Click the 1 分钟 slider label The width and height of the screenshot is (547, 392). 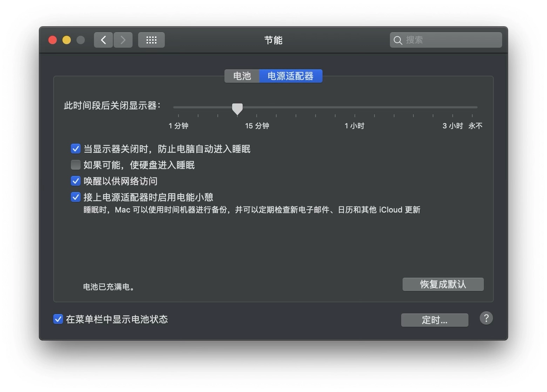pos(178,126)
